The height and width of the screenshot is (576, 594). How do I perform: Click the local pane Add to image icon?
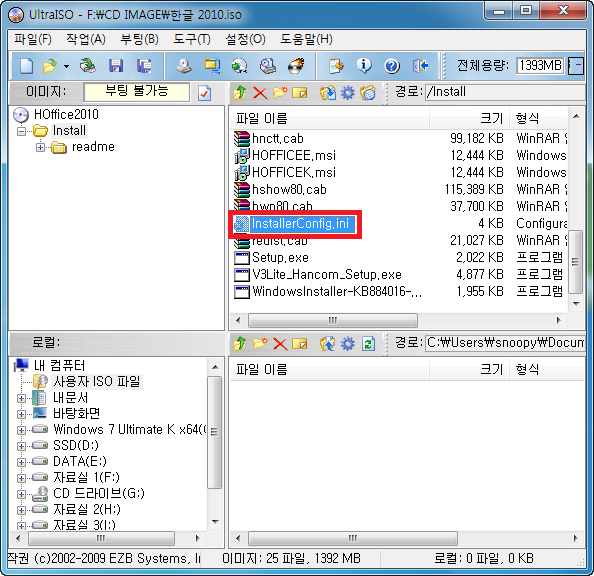[328, 344]
